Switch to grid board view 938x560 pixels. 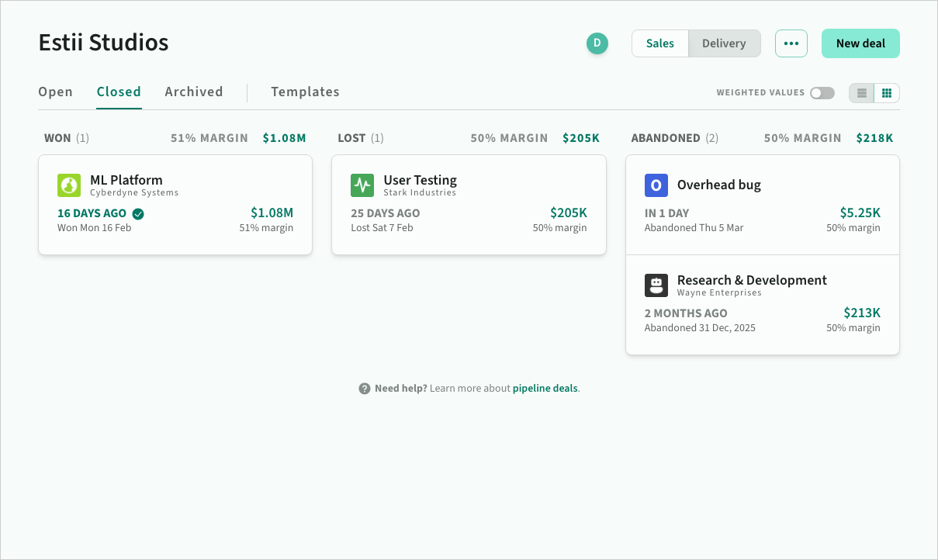click(x=887, y=93)
